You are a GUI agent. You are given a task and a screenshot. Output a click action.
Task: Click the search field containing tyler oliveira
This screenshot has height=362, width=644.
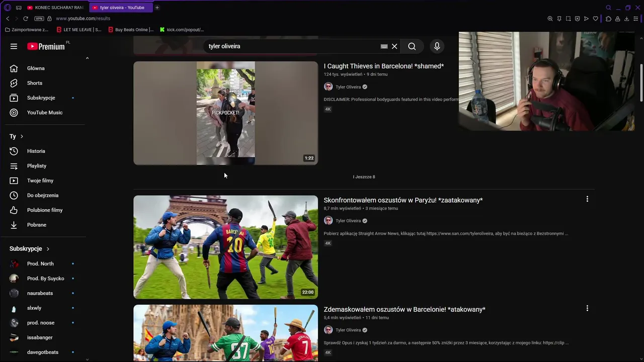tap(292, 46)
